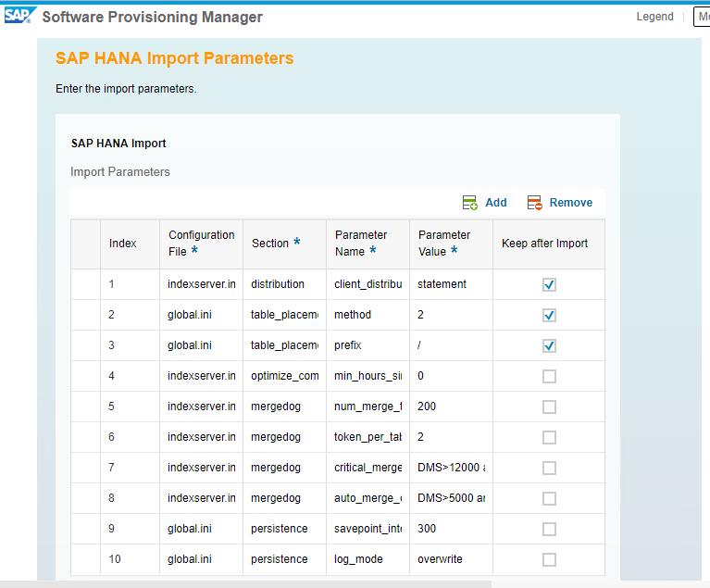This screenshot has height=588, width=710.
Task: Open the Legend link
Action: (x=654, y=17)
